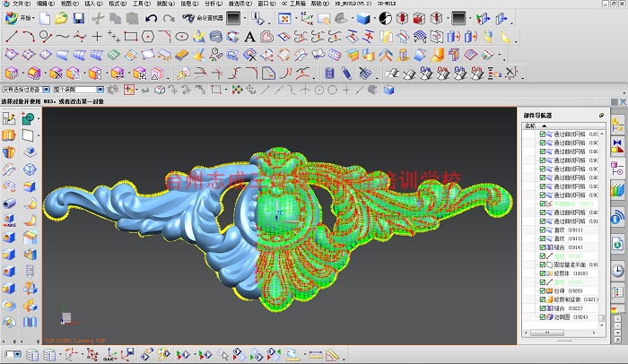Viewport: 628px width, 364px height.
Task: Click the Constraint Navigator side tab icon
Action: pyautogui.click(x=617, y=146)
